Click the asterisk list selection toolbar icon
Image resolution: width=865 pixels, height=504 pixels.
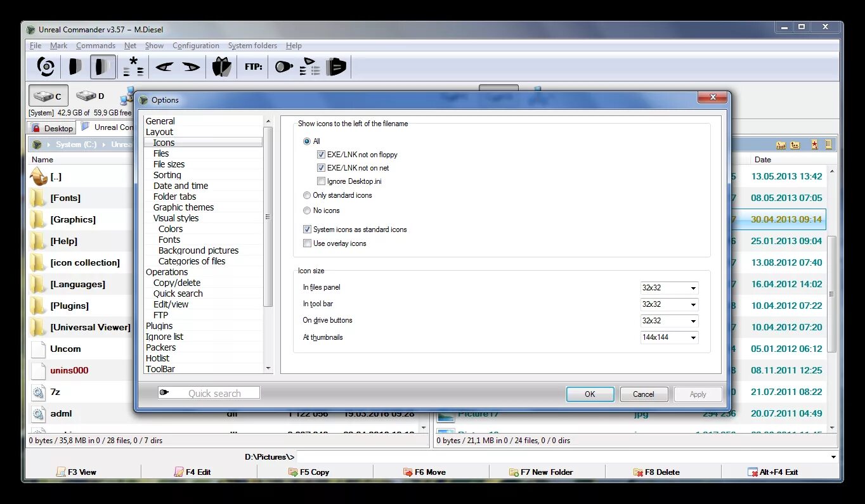133,66
